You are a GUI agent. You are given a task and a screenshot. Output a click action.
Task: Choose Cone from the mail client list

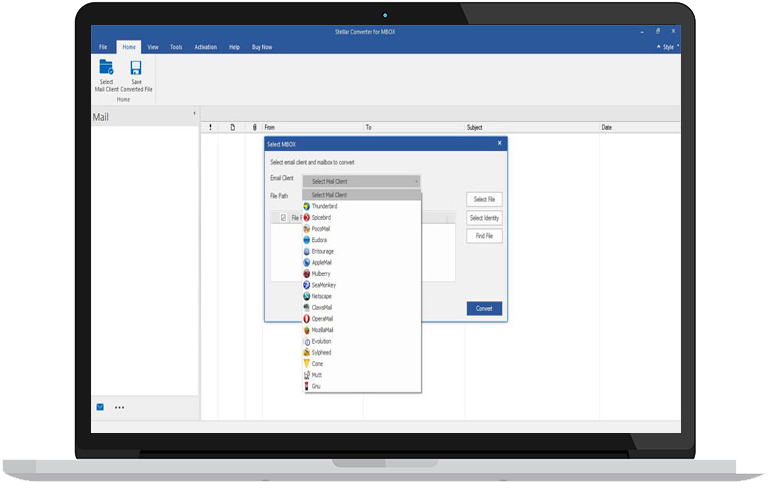(362, 364)
